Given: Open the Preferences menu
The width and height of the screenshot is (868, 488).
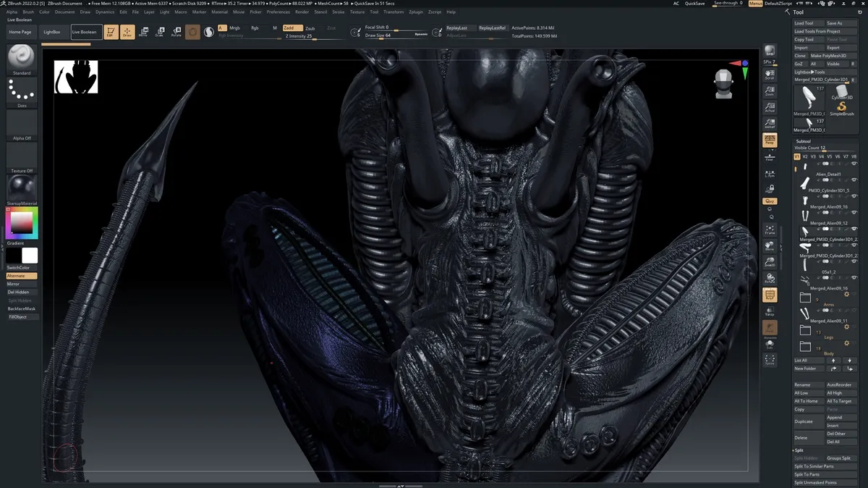Looking at the screenshot, I should [x=278, y=12].
